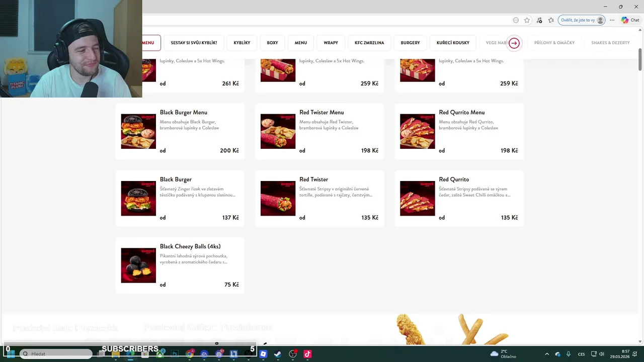Select the PŘÍLOHY & OMÁČKY category

tap(554, 43)
